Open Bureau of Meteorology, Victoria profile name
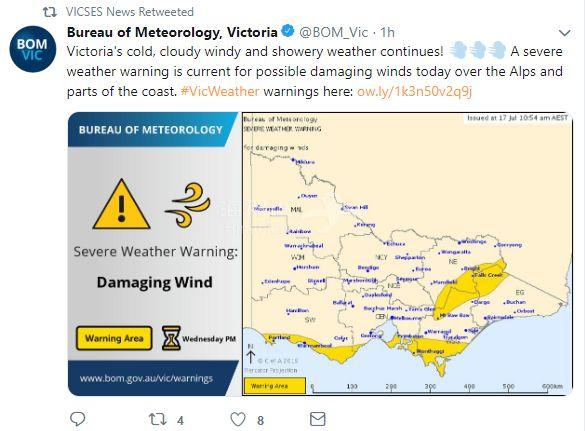Screen dimensions: 585x431 [172, 32]
